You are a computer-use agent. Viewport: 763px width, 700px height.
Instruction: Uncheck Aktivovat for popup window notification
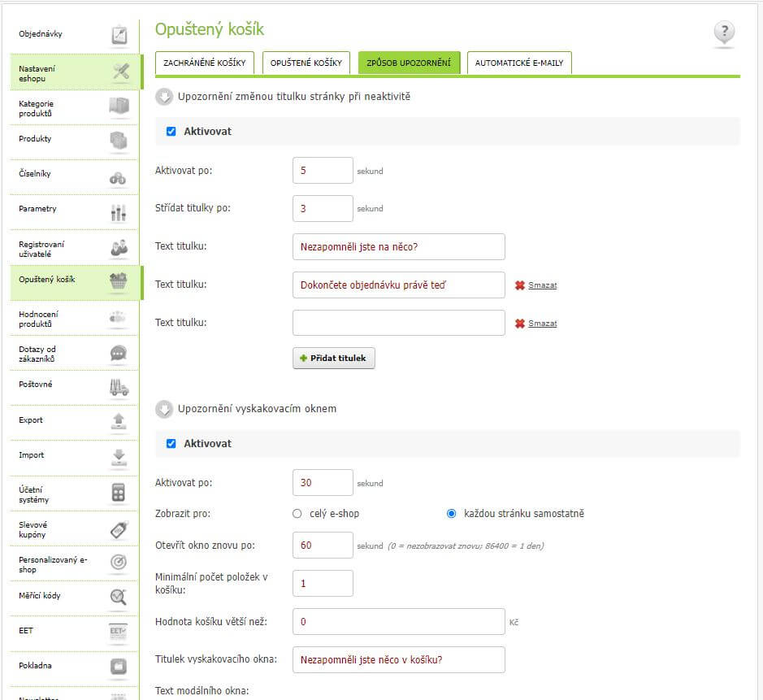(171, 443)
